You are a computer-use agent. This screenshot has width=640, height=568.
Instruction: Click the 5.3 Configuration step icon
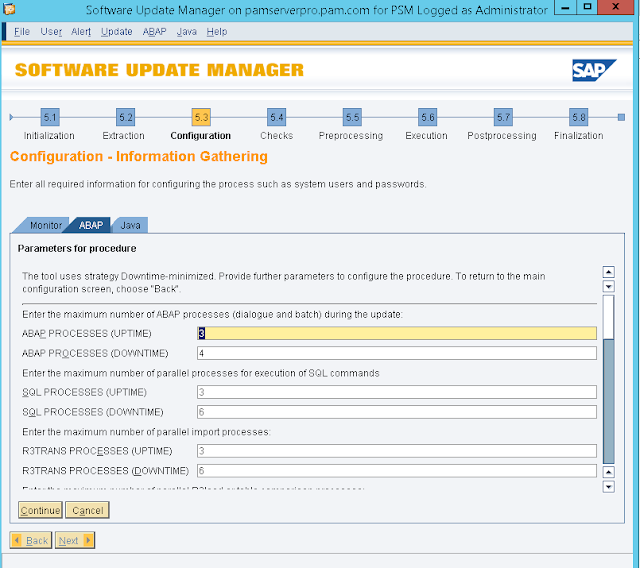[x=201, y=118]
